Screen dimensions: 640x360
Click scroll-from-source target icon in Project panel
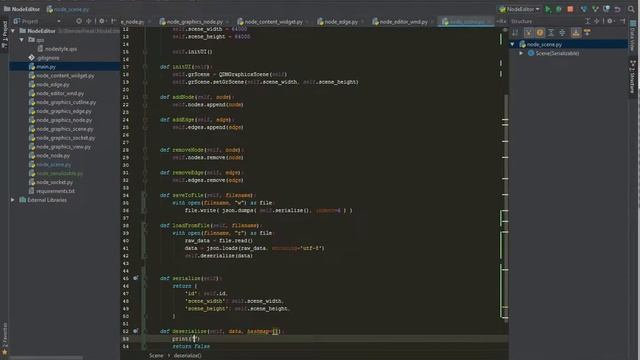point(79,21)
